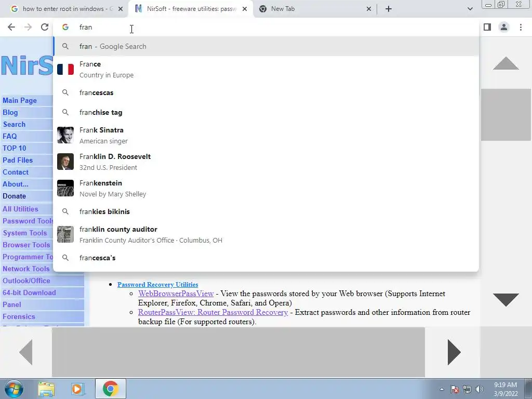Click the grayed forward navigation arrow
Image resolution: width=532 pixels, height=399 pixels.
pyautogui.click(x=28, y=27)
